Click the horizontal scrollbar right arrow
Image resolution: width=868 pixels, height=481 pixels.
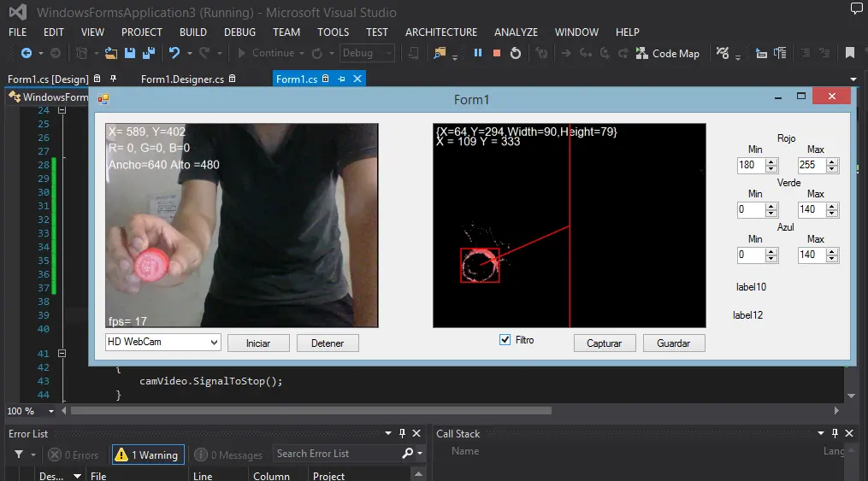836,411
